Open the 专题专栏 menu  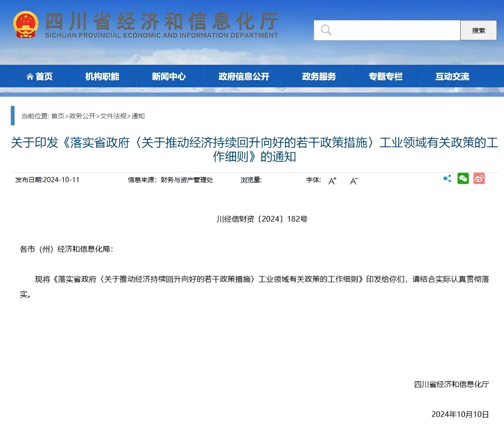tap(386, 77)
